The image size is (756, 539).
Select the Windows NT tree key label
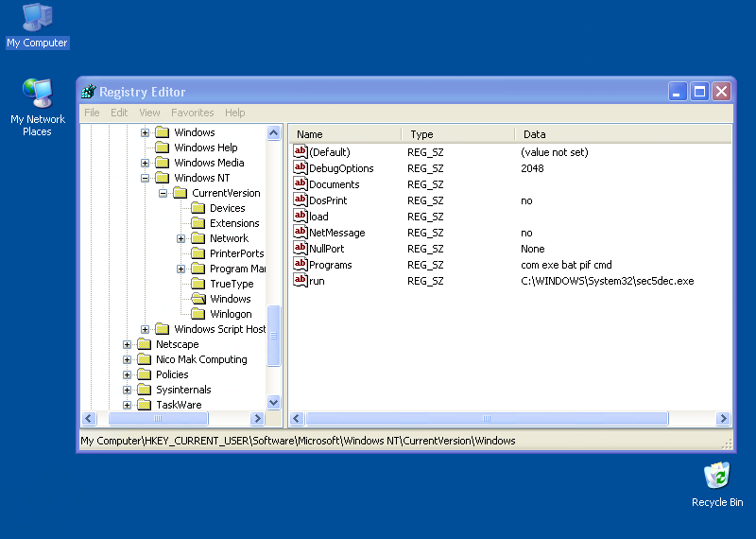pyautogui.click(x=202, y=178)
